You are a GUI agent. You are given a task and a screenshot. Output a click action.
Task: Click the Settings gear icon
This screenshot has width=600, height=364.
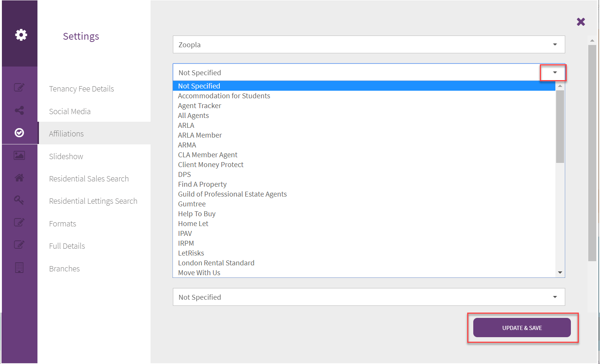[x=21, y=35]
